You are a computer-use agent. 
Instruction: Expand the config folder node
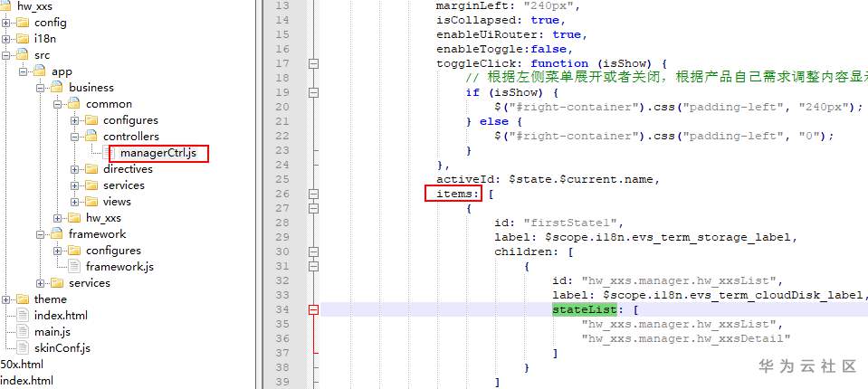click(5, 23)
